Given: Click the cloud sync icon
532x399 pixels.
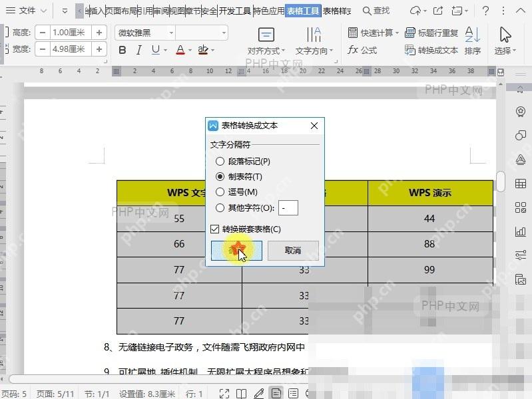Looking at the screenshot, I should 415,11.
